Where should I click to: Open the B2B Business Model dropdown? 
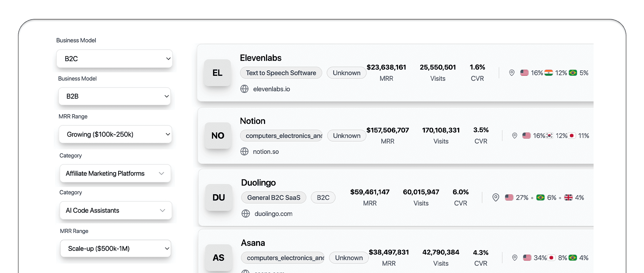click(115, 96)
